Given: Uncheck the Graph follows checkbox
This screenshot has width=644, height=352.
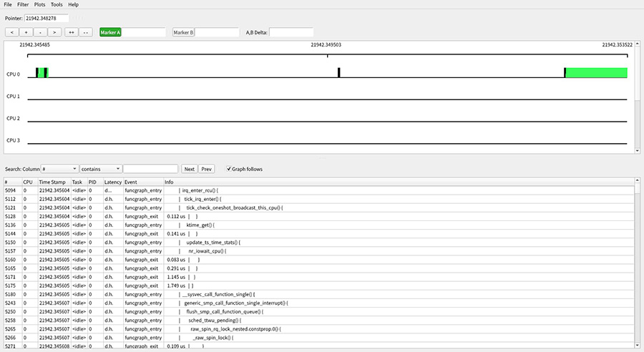Looking at the screenshot, I should click(x=229, y=170).
